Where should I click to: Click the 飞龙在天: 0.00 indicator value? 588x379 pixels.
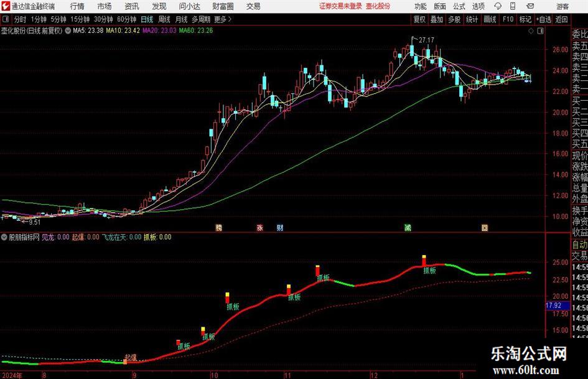coord(121,237)
